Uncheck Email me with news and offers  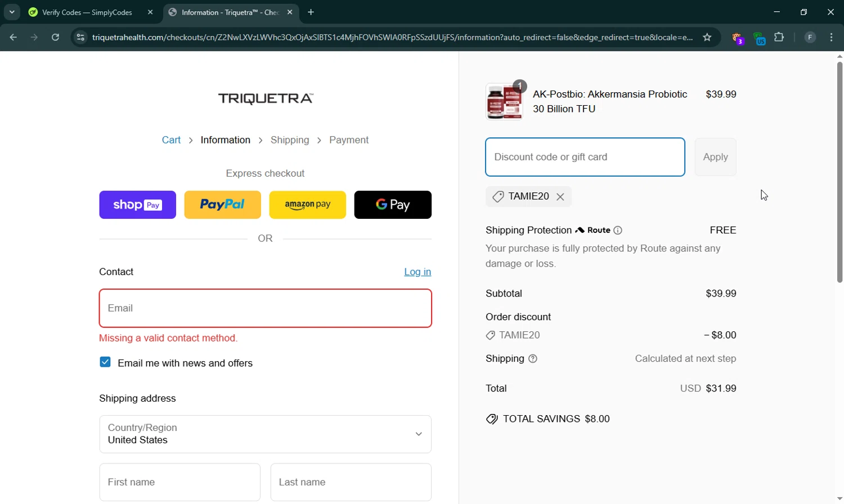(105, 362)
